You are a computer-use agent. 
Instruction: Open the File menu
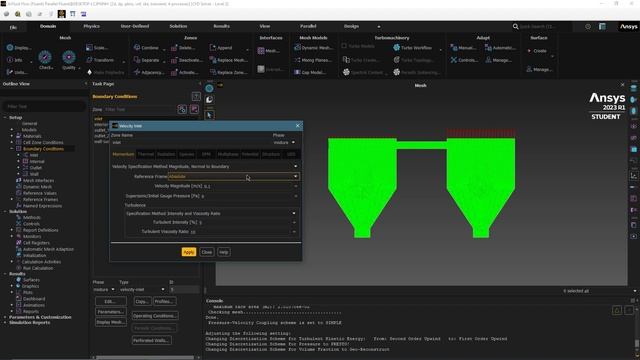point(13,27)
